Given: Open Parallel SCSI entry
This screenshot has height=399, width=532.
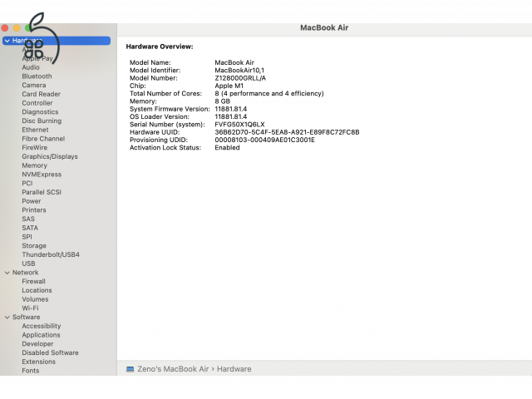Looking at the screenshot, I should pyautogui.click(x=42, y=192).
